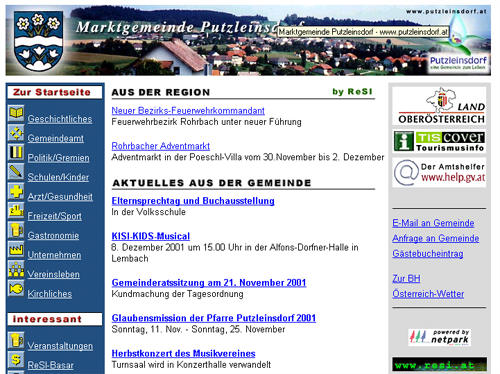Click the yellow cross icon for Arzt/Gesundheit
The image size is (500, 374).
tap(16, 191)
